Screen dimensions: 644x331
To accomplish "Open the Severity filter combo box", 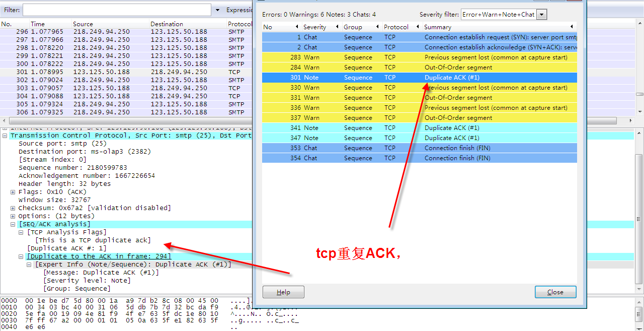I will (x=541, y=14).
